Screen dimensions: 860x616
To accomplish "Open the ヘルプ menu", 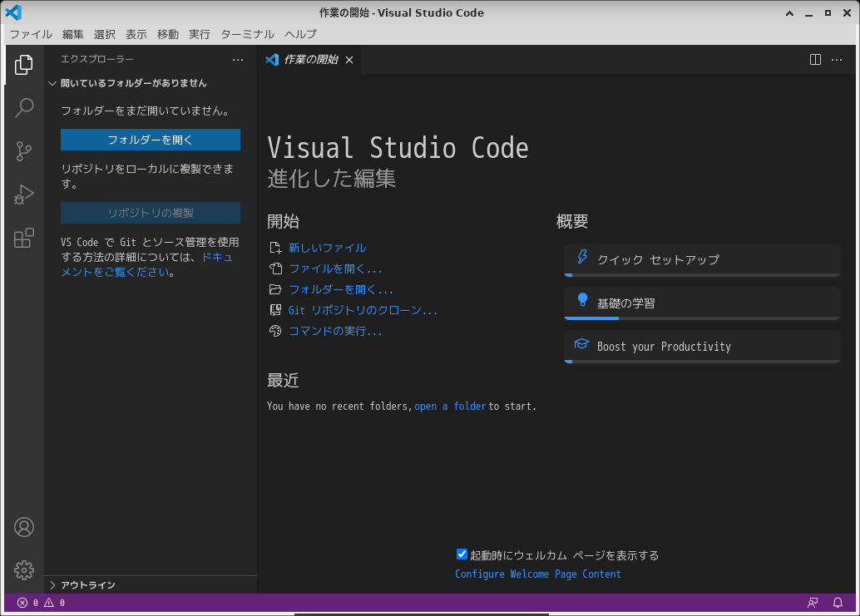I will tap(300, 35).
